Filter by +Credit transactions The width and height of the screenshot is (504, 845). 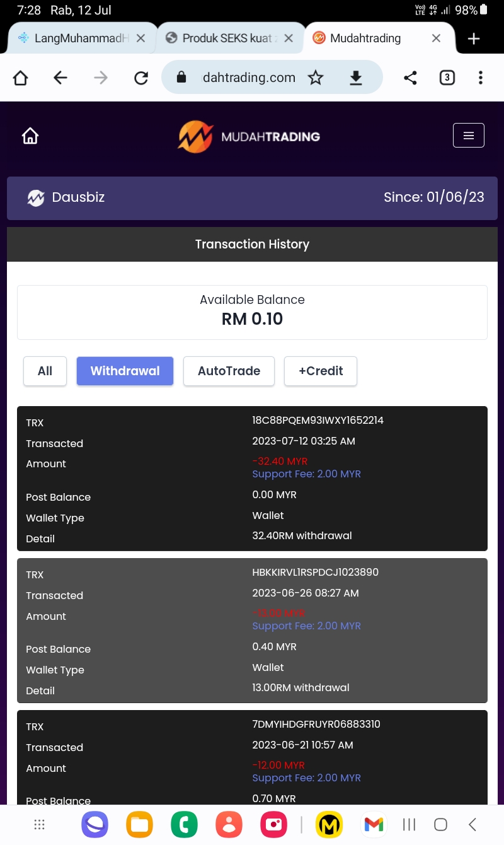tap(321, 371)
